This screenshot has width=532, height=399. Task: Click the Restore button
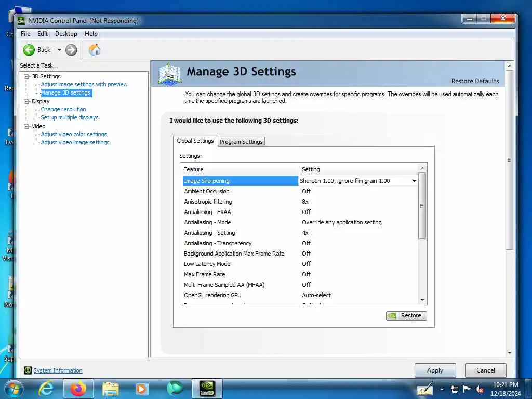(406, 315)
